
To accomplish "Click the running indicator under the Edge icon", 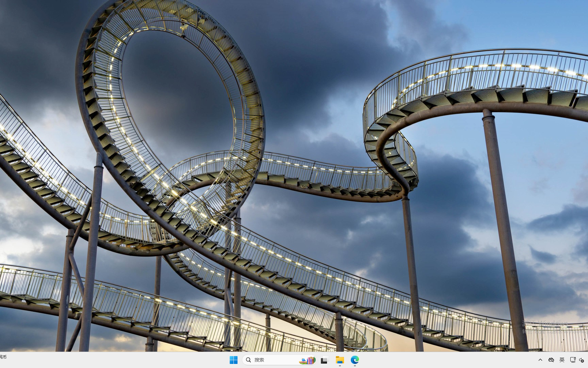I will (x=355, y=366).
